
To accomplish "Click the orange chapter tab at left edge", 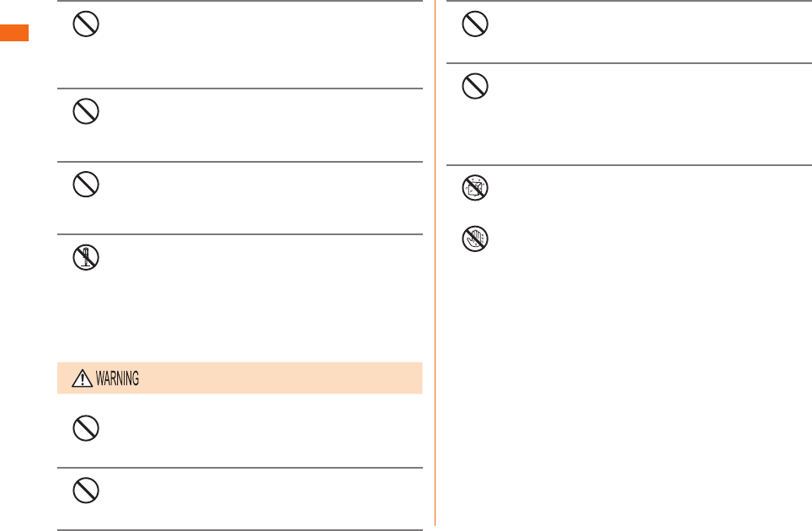I will pos(14,33).
